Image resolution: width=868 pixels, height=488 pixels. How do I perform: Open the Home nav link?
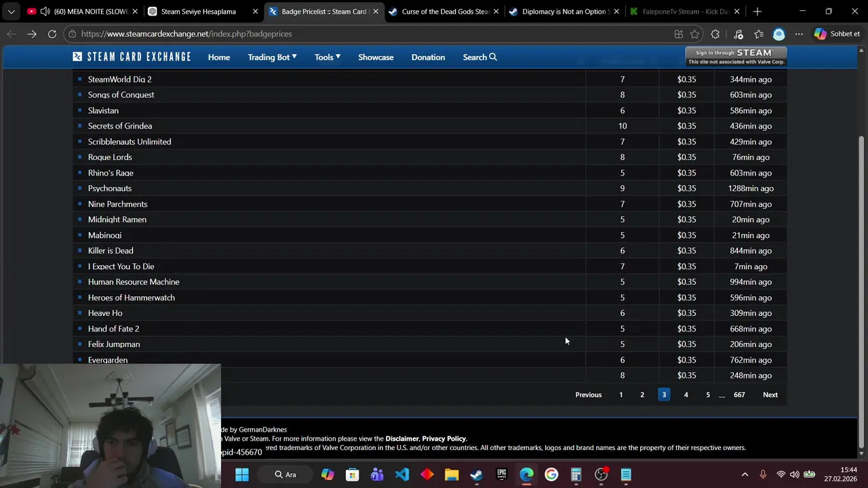(219, 58)
